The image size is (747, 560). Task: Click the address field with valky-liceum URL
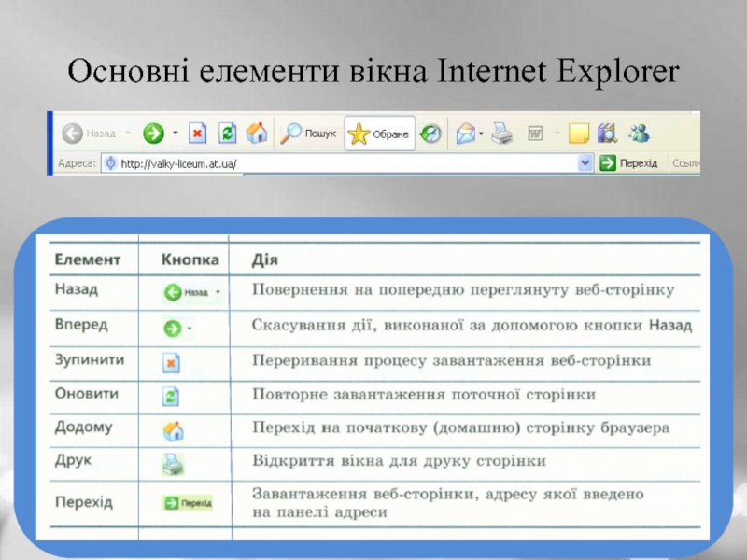[x=345, y=163]
